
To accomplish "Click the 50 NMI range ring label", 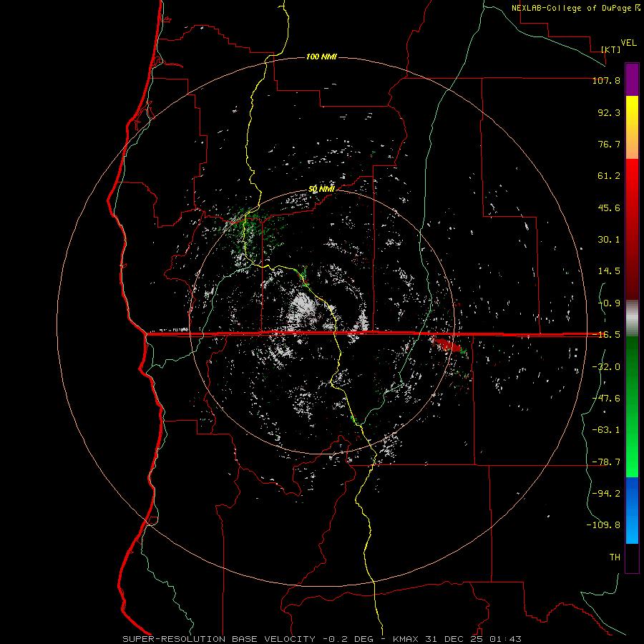I will pyautogui.click(x=321, y=190).
